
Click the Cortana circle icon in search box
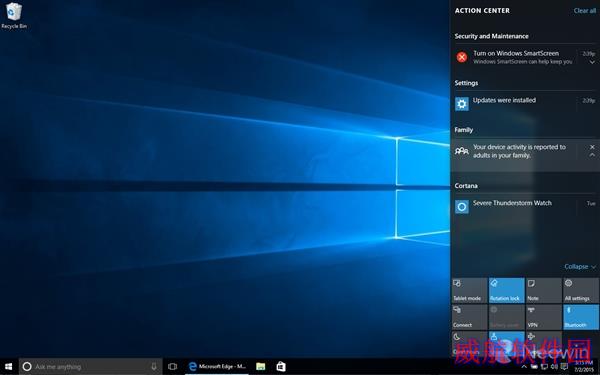[x=27, y=367]
